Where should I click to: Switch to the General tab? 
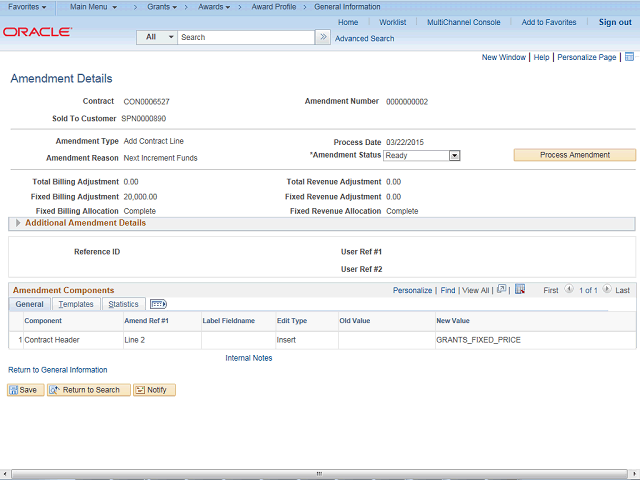tap(29, 304)
